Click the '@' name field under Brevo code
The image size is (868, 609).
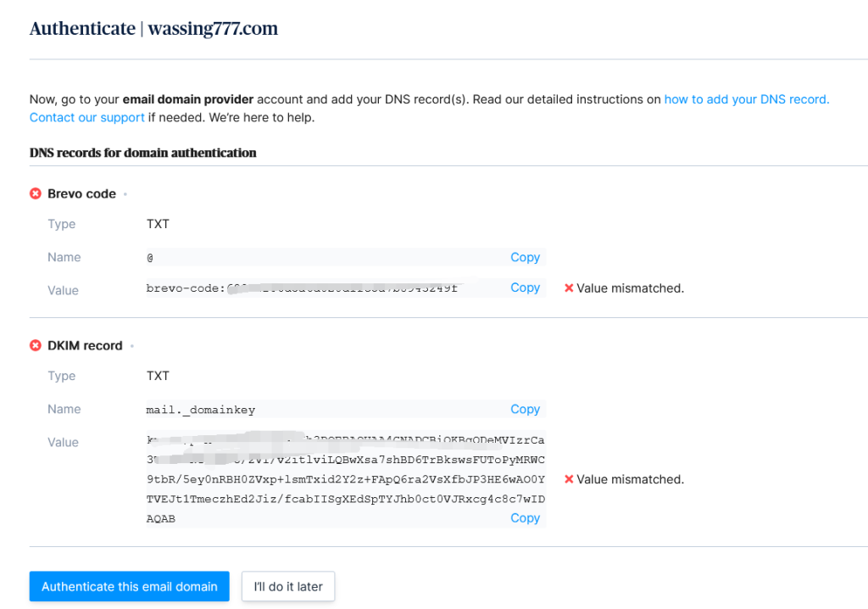point(322,257)
